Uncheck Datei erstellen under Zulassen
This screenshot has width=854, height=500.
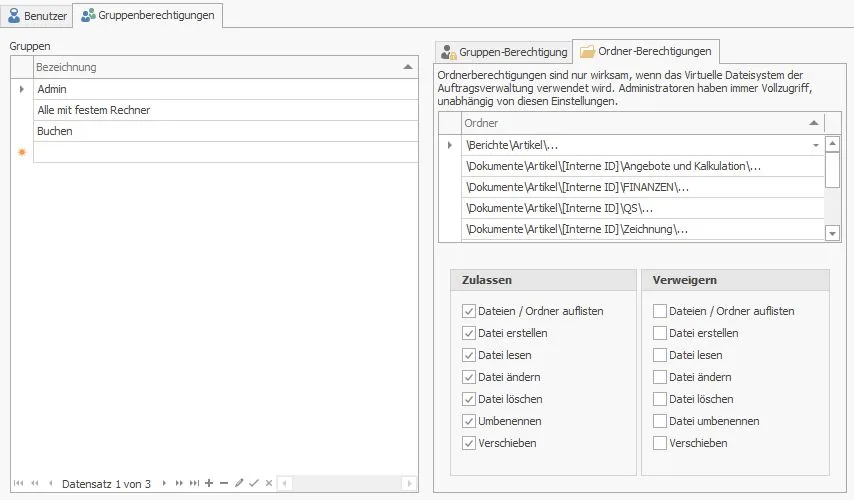[x=468, y=333]
